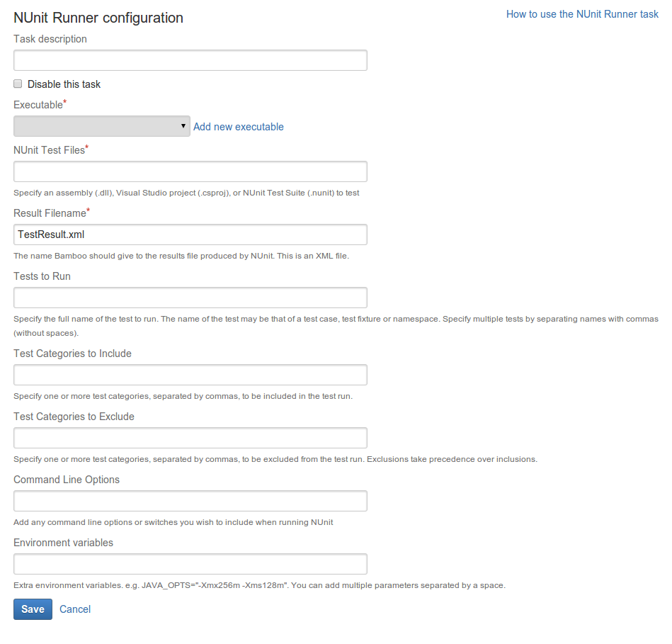Focus the Test Categories to Include field
This screenshot has height=644, width=672.
(x=190, y=375)
